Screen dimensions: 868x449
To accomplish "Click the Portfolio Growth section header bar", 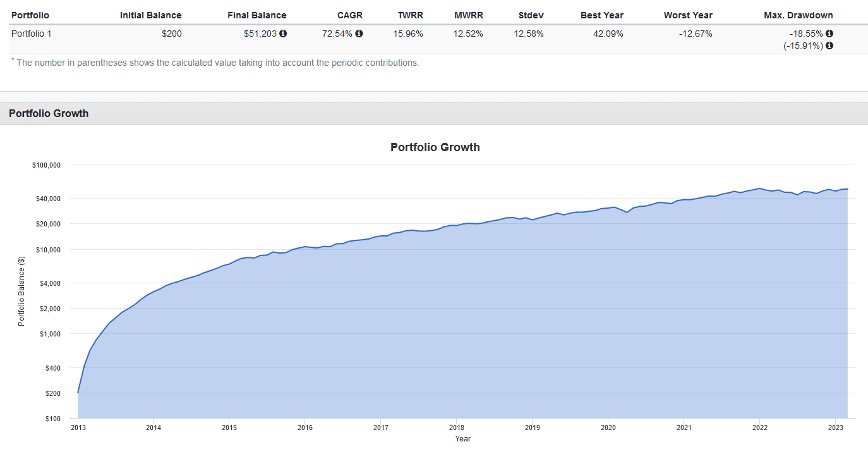I will pos(51,113).
